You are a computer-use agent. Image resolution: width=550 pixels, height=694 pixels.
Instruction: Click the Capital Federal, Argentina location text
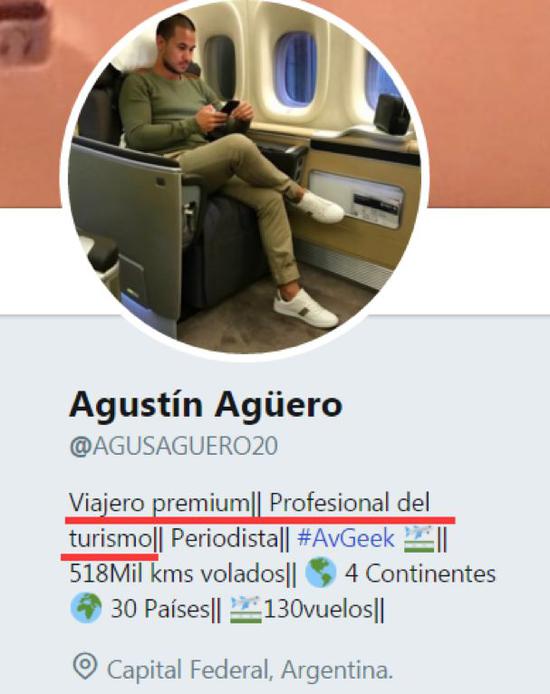pyautogui.click(x=250, y=670)
